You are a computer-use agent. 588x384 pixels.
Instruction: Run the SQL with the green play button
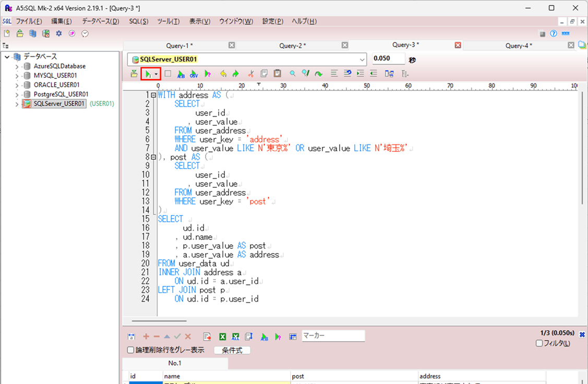tap(148, 74)
